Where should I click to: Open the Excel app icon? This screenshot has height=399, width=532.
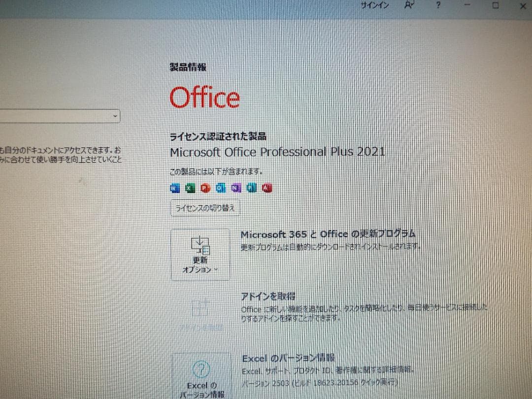pyautogui.click(x=190, y=188)
